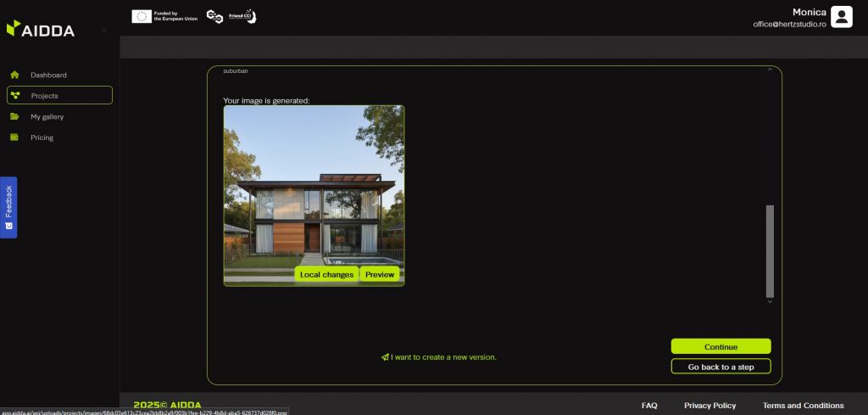Viewport: 868px width, 415px height.
Task: Click the Dashboard home icon
Action: tap(14, 75)
